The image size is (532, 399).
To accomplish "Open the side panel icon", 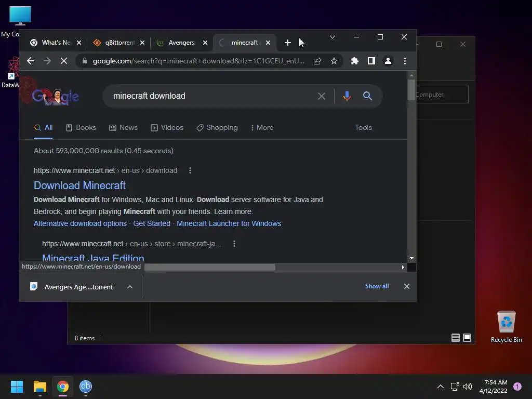I will tap(371, 61).
